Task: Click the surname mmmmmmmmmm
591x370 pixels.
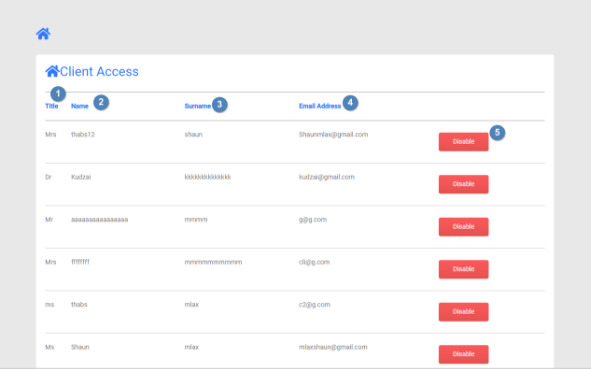Action: point(213,262)
